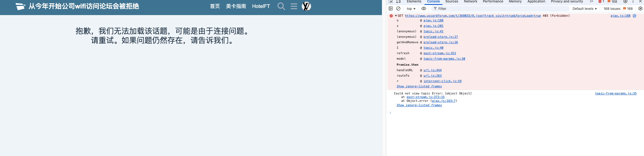644x156 pixels.
Task: Click the AI assistance icon on error row
Action: [x=634, y=16]
